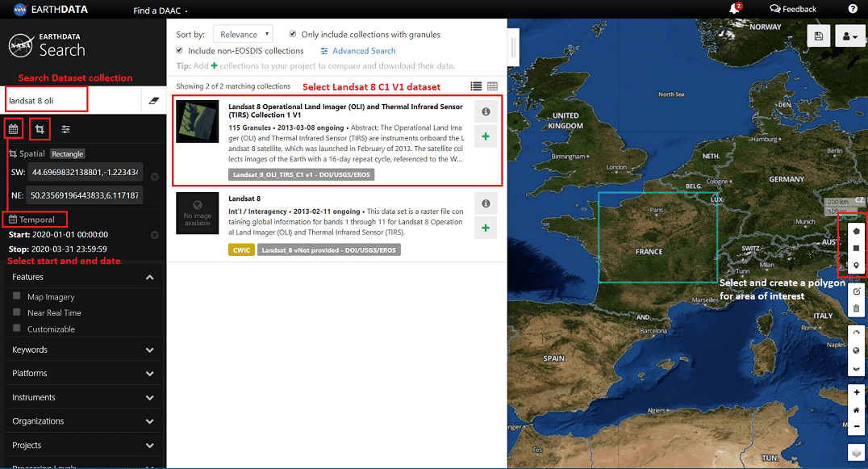
Task: Toggle only collections with granules checkbox
Action: coord(293,34)
